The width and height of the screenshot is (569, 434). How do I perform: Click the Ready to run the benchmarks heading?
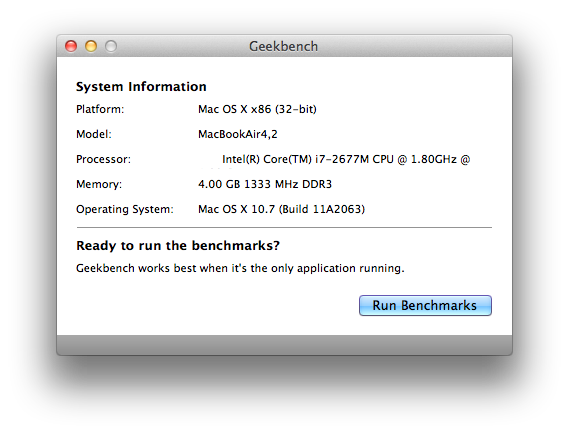pos(178,246)
